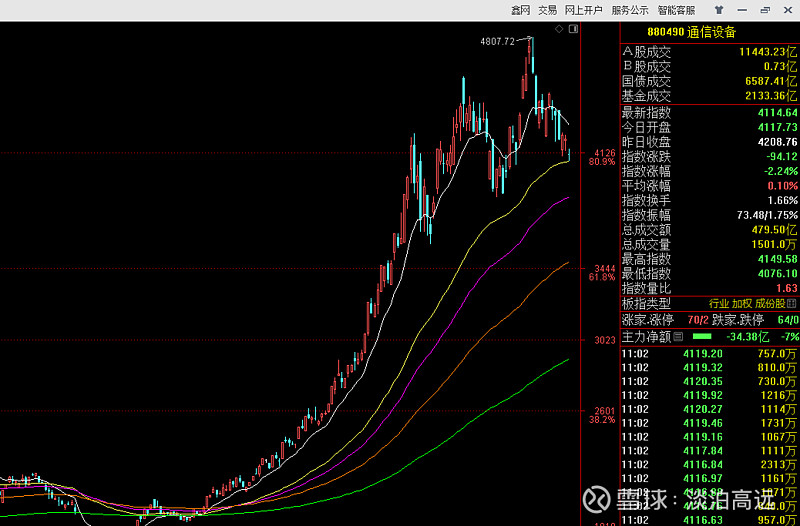Image resolution: width=800 pixels, height=526 pixels.
Task: Click the 行业 board type link
Action: [719, 304]
